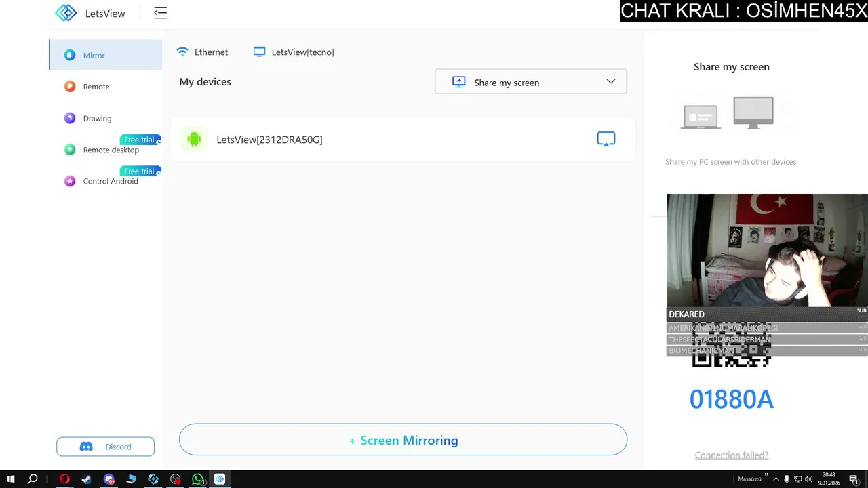Click the purple Drawing sidebar icon
Image resolution: width=868 pixels, height=488 pixels.
tap(70, 118)
